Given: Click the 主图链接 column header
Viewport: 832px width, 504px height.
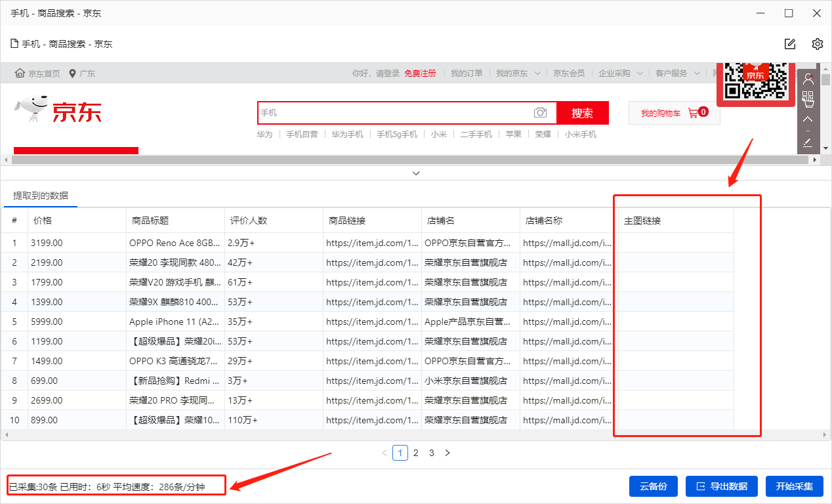Looking at the screenshot, I should point(676,220).
